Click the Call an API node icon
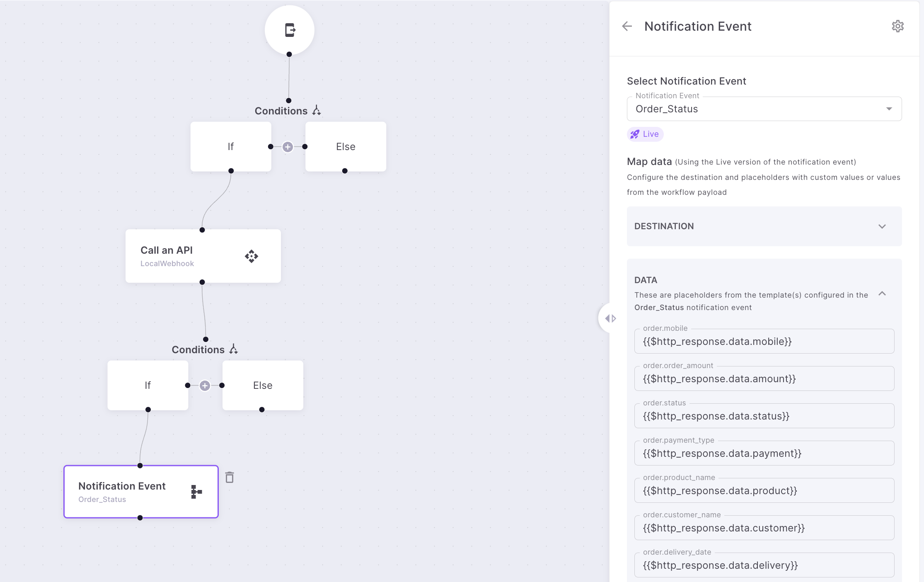This screenshot has height=582, width=924. click(x=251, y=256)
